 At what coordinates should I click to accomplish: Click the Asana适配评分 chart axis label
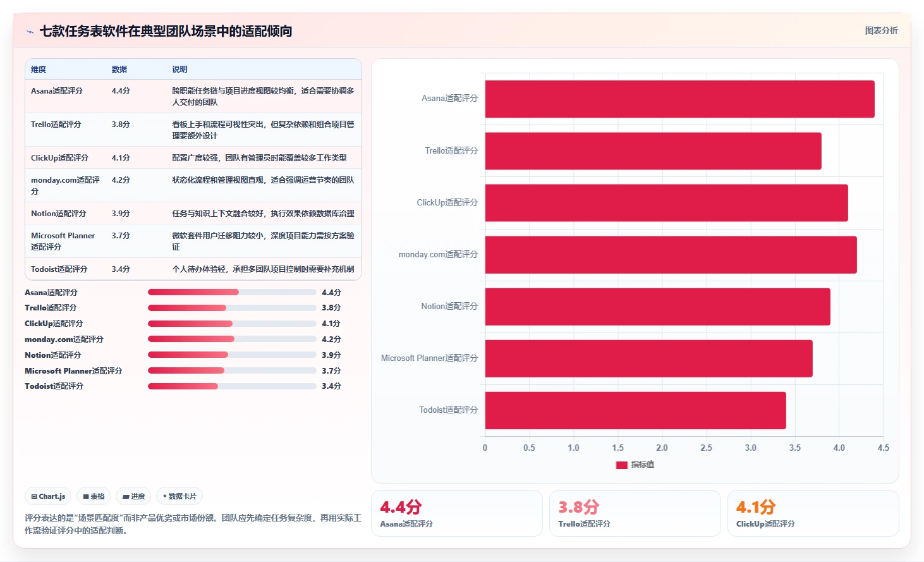(x=450, y=99)
